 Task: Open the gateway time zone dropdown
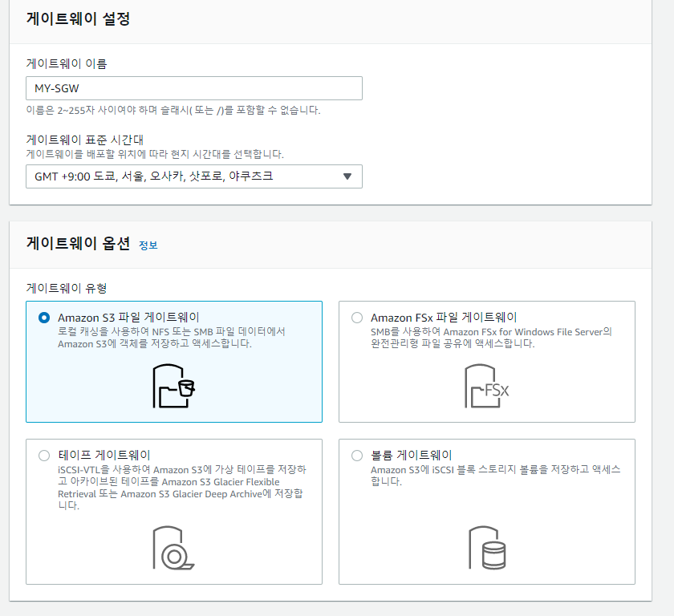(x=194, y=176)
